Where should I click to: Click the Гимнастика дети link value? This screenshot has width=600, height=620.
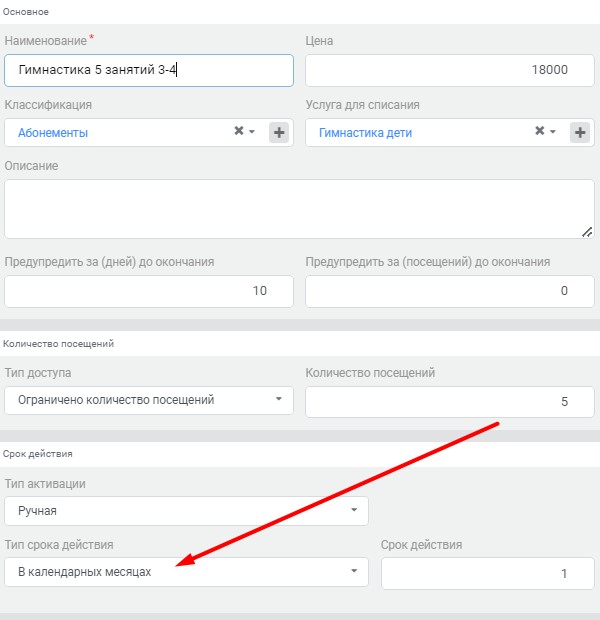(x=365, y=133)
